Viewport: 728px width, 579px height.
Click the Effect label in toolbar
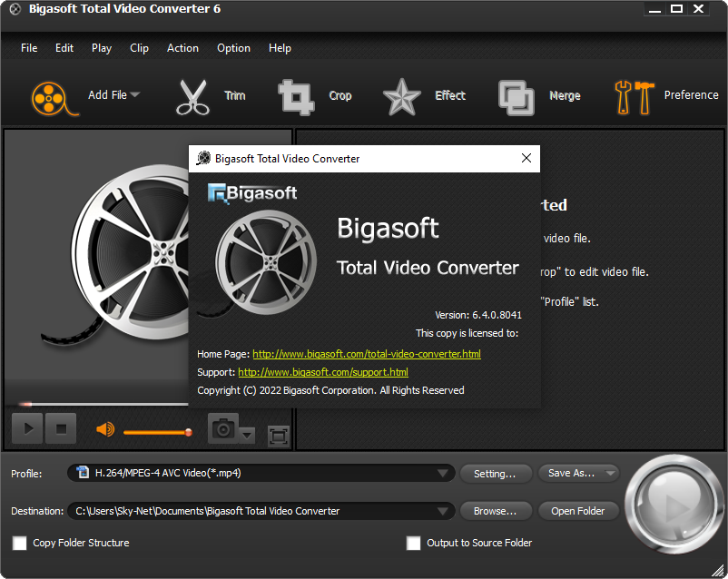tap(450, 95)
